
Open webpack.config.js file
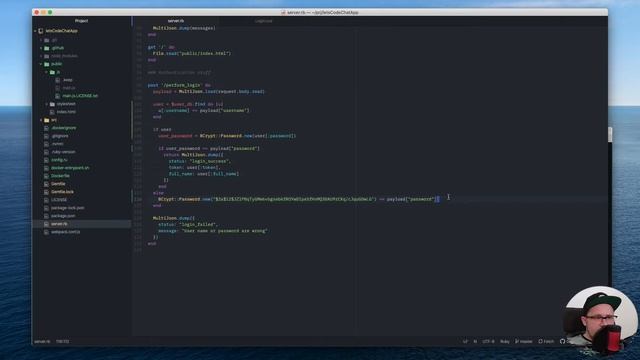pos(65,232)
